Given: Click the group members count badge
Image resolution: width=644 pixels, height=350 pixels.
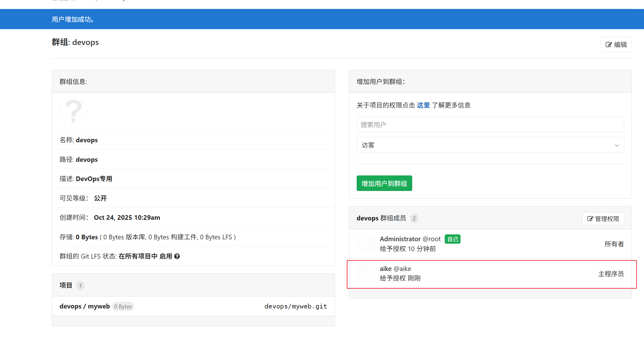Looking at the screenshot, I should click(414, 218).
